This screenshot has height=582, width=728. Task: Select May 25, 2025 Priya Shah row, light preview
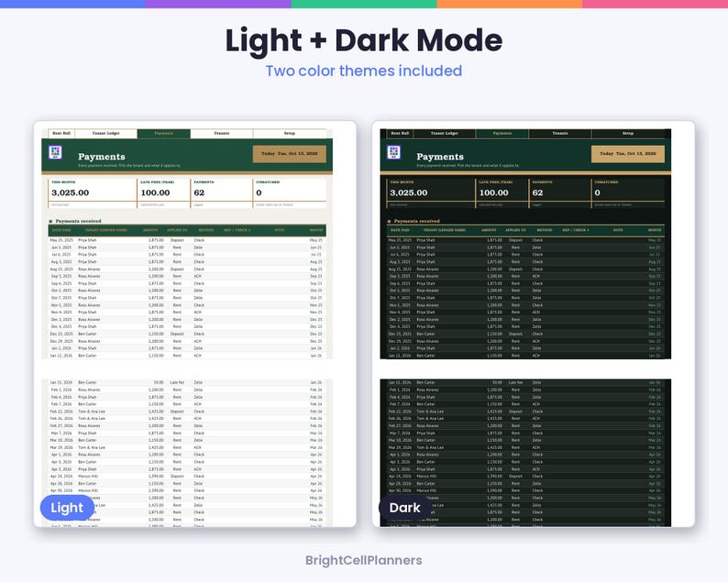(x=187, y=240)
